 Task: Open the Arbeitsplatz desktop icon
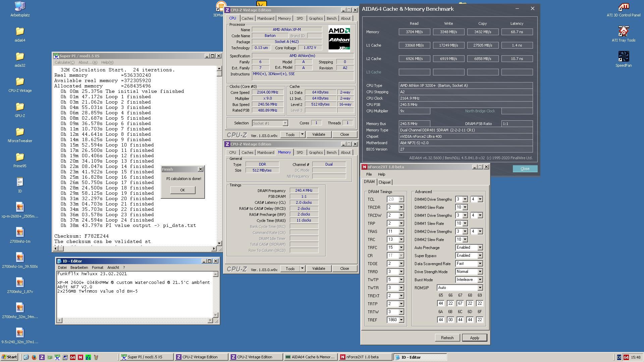coord(20,9)
